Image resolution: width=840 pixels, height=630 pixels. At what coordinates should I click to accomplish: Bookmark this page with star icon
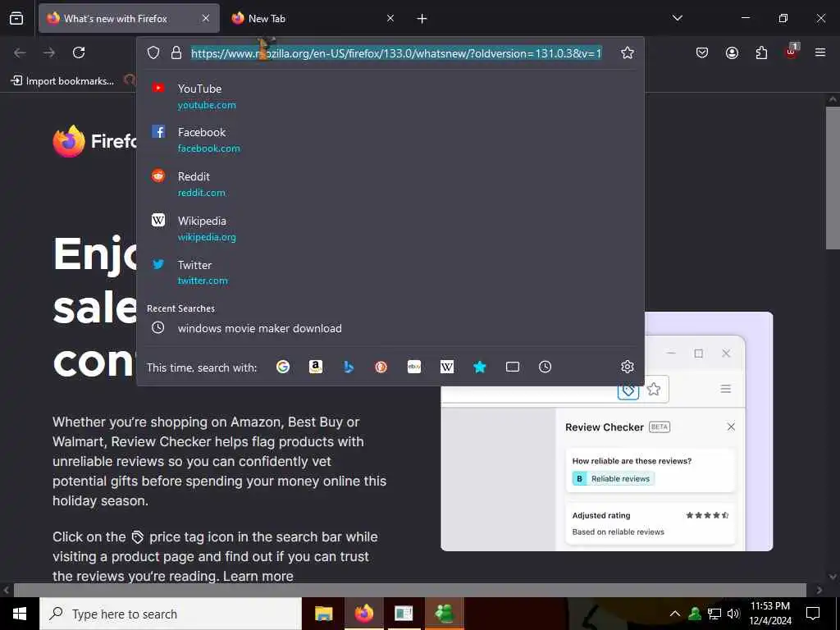pyautogui.click(x=628, y=52)
